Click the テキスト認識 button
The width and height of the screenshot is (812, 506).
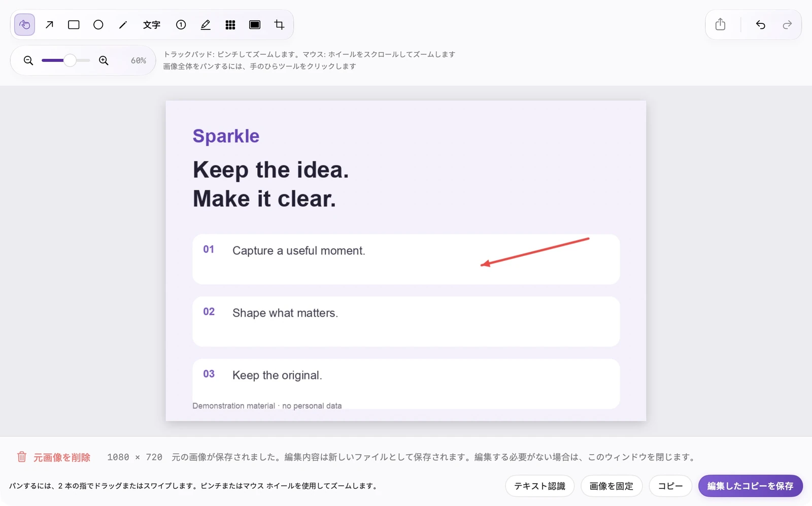click(539, 486)
